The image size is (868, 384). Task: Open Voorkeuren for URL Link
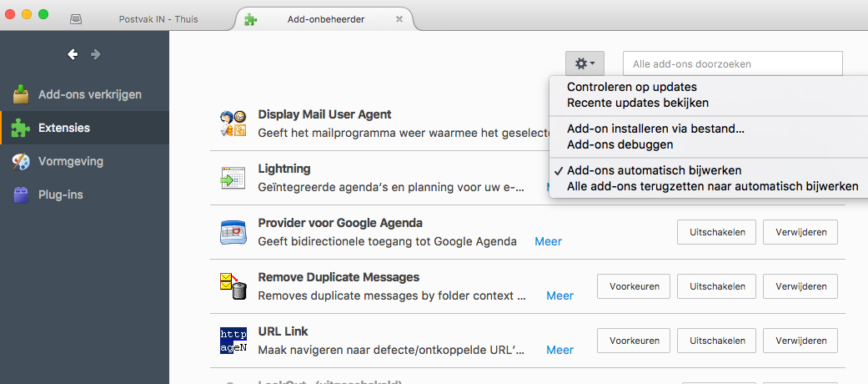click(633, 341)
